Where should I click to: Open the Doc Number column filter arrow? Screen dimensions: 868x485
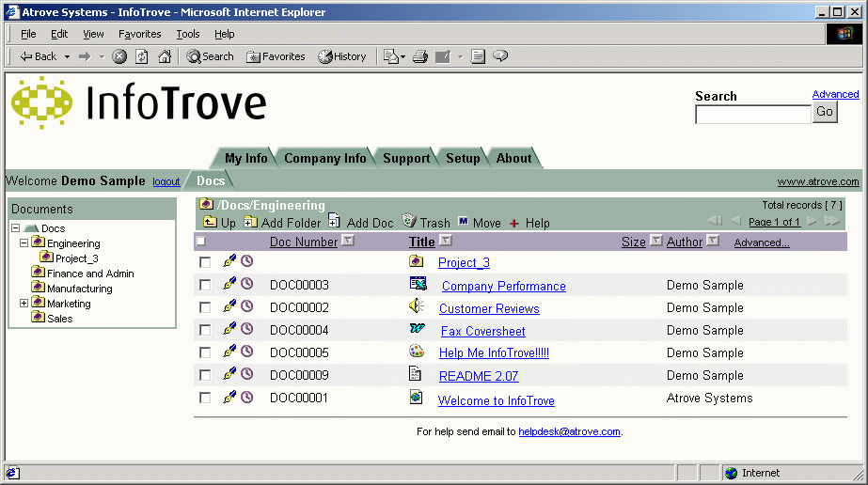click(x=348, y=241)
